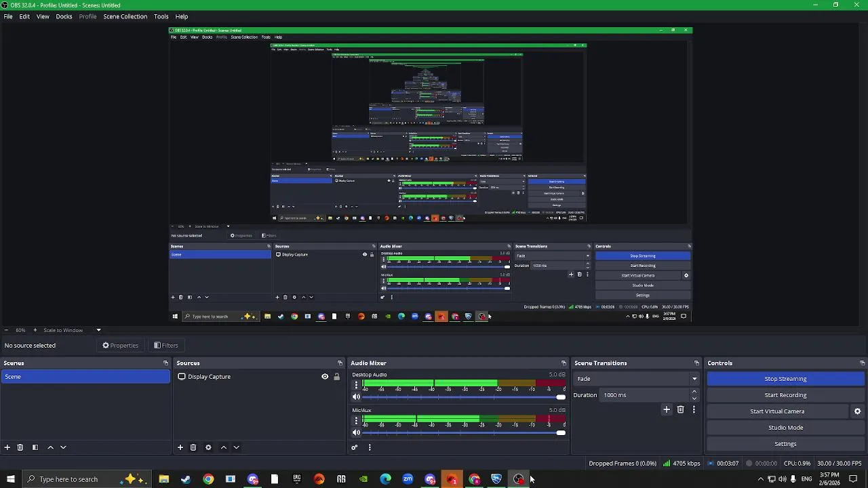Open the Windows Start menu
This screenshot has height=488, width=868.
tap(10, 479)
